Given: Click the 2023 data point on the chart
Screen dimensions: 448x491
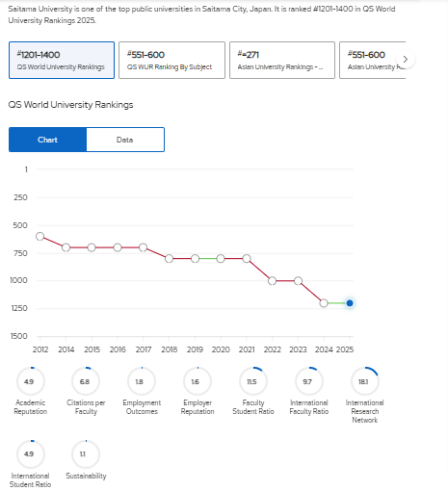Looking at the screenshot, I should point(298,281).
